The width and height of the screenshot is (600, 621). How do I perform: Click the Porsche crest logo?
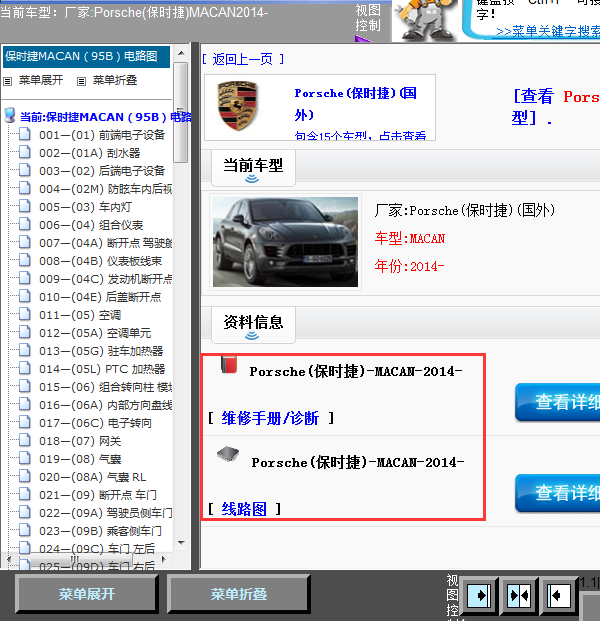(238, 106)
